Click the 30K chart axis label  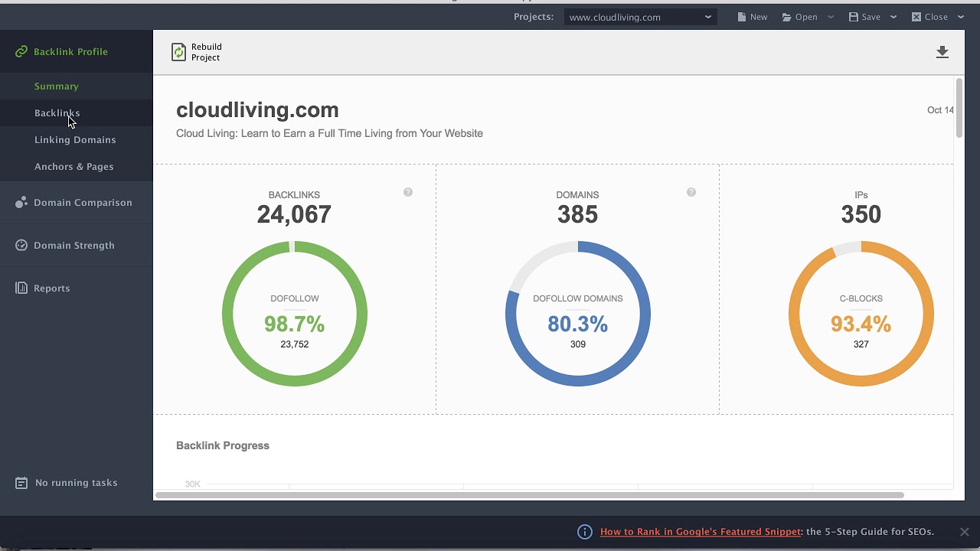[192, 484]
